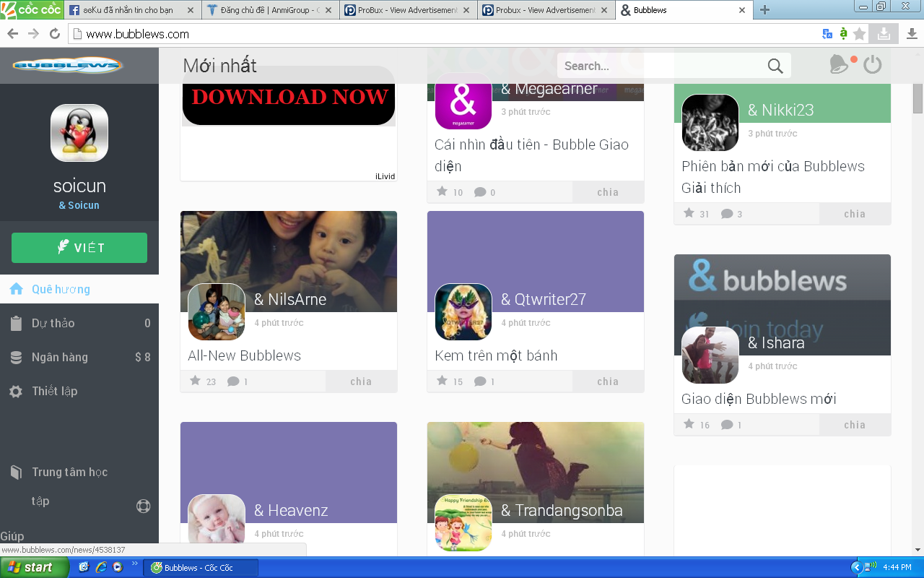The image size is (924, 578).
Task: Click the translate icon in the address bar
Action: 827,34
